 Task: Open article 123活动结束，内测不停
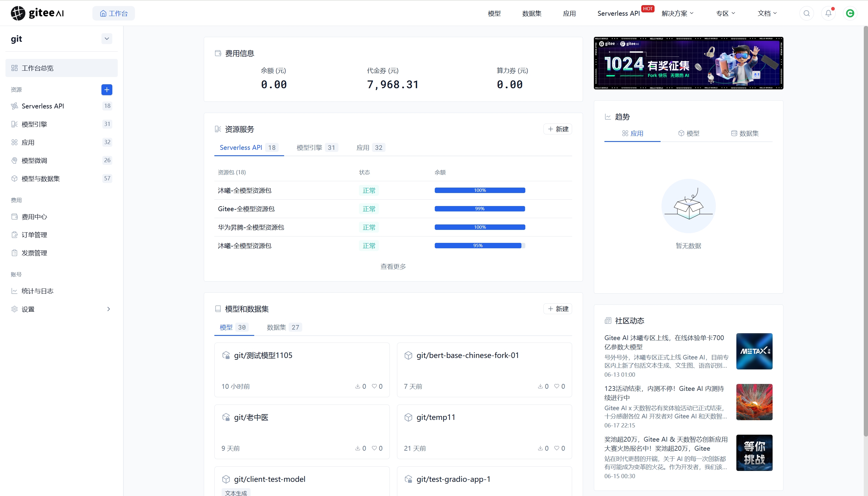[x=664, y=393]
